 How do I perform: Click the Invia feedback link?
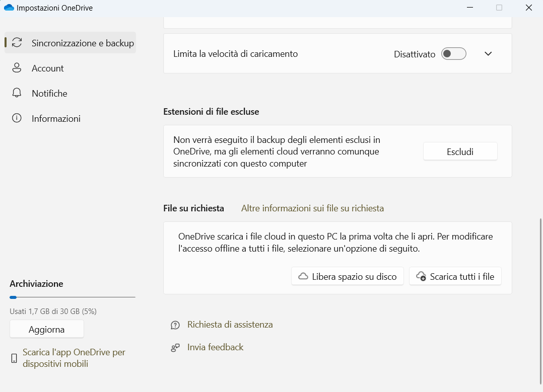(216, 347)
